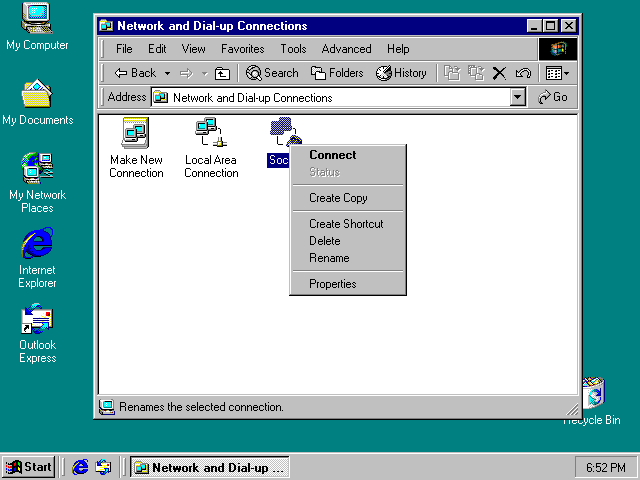The height and width of the screenshot is (480, 640).
Task: Click the Windows logo throbber icon
Action: click(558, 49)
